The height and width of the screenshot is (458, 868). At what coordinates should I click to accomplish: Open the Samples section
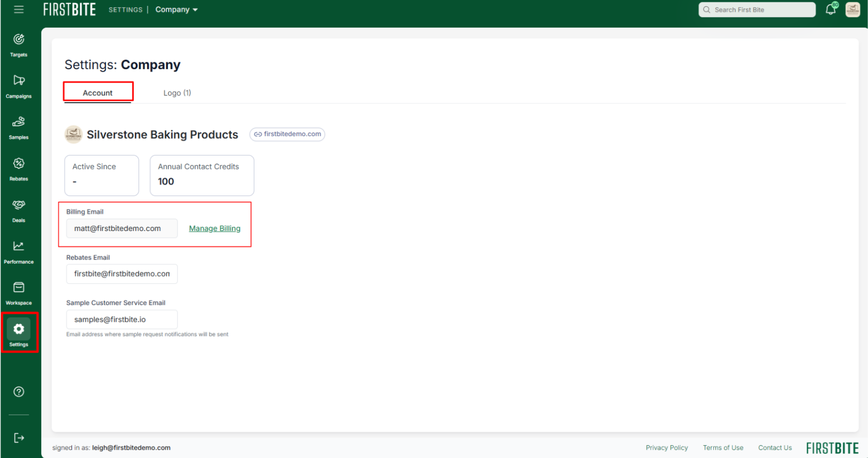click(x=18, y=128)
